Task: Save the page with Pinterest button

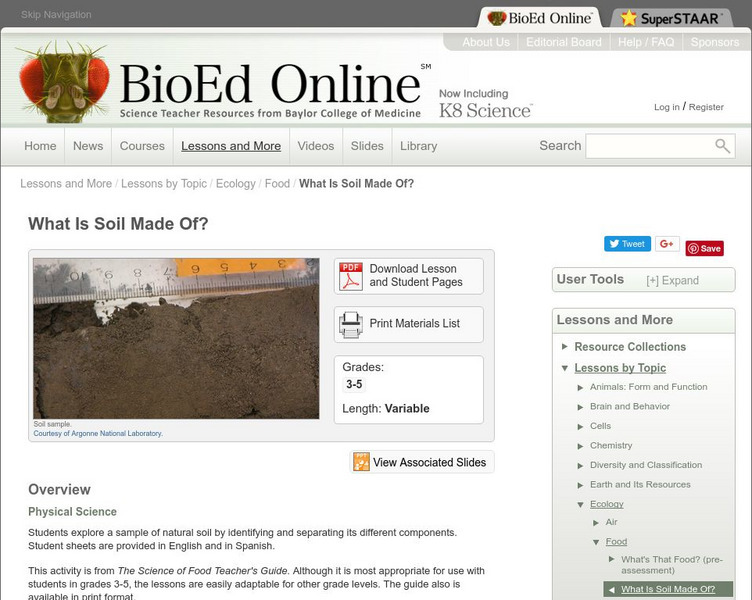Action: tap(705, 248)
